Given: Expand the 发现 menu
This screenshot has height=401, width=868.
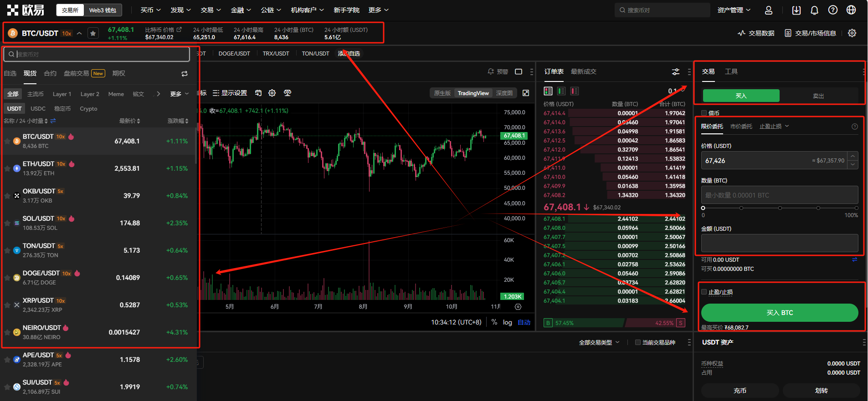Looking at the screenshot, I should (180, 10).
